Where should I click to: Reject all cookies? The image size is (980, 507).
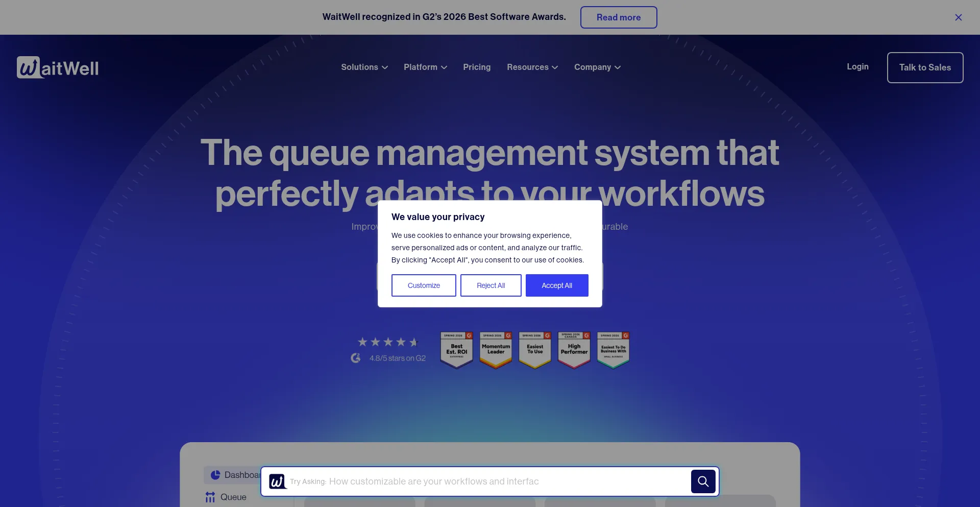(x=491, y=285)
